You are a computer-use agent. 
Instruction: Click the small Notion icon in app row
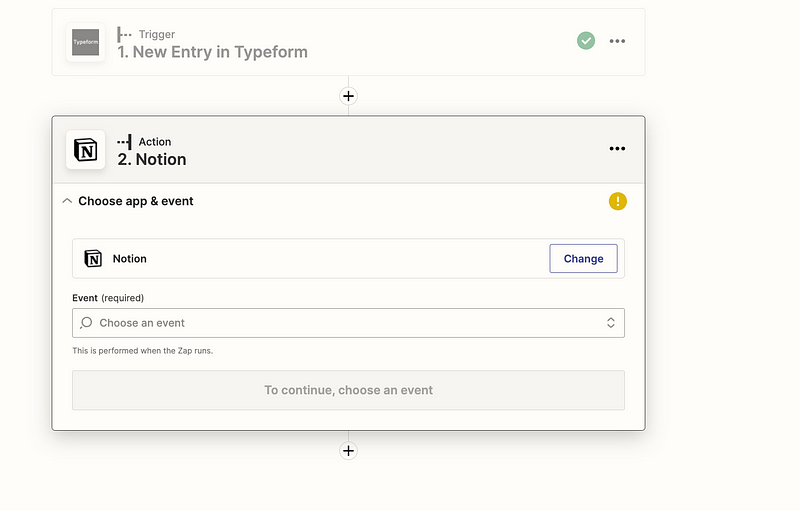[x=93, y=259]
